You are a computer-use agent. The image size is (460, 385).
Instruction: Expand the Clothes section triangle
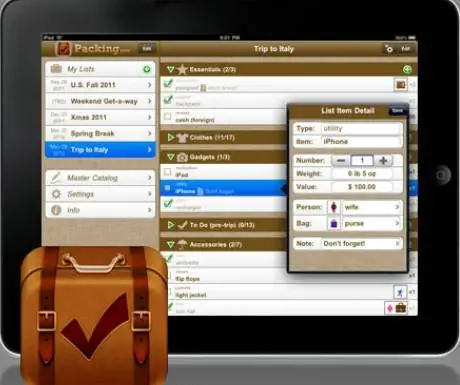[171, 137]
